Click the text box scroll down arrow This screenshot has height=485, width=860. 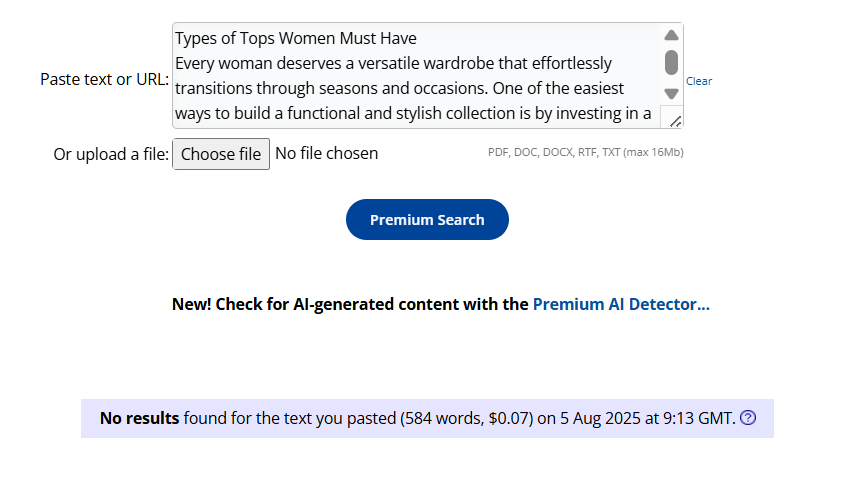(671, 93)
